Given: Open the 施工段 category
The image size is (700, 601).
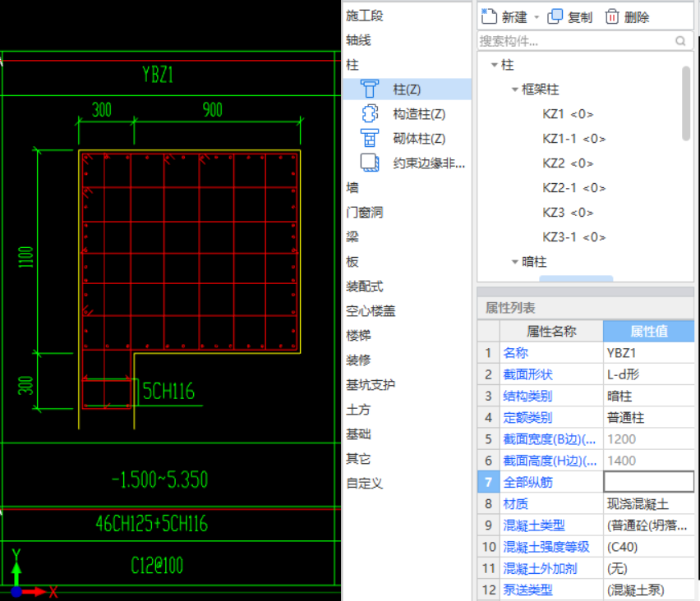Looking at the screenshot, I should pyautogui.click(x=364, y=16).
